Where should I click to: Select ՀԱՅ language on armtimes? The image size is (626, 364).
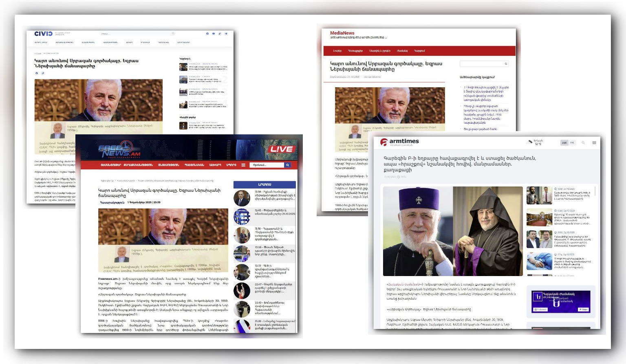tap(564, 143)
